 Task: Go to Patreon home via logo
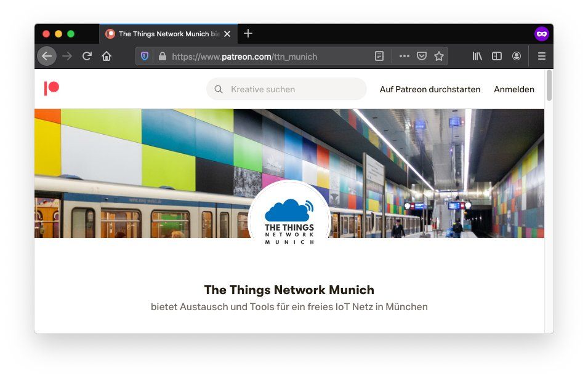(51, 89)
